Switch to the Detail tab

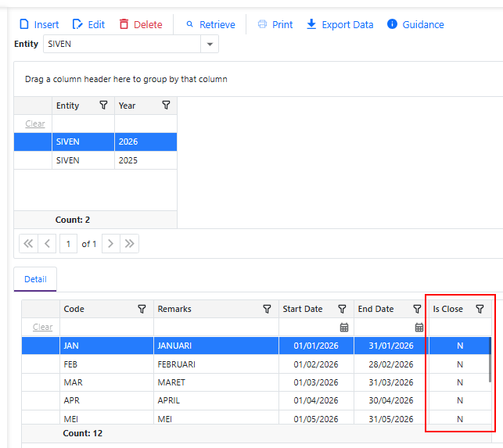click(35, 279)
